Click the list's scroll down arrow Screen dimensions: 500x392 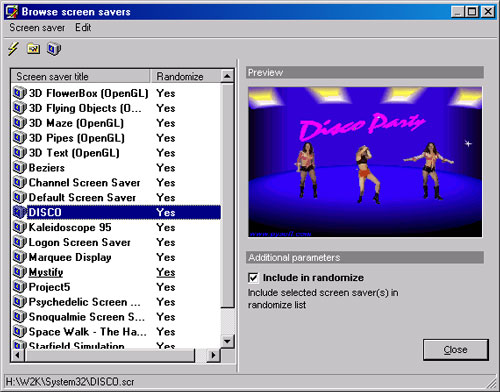tap(227, 341)
